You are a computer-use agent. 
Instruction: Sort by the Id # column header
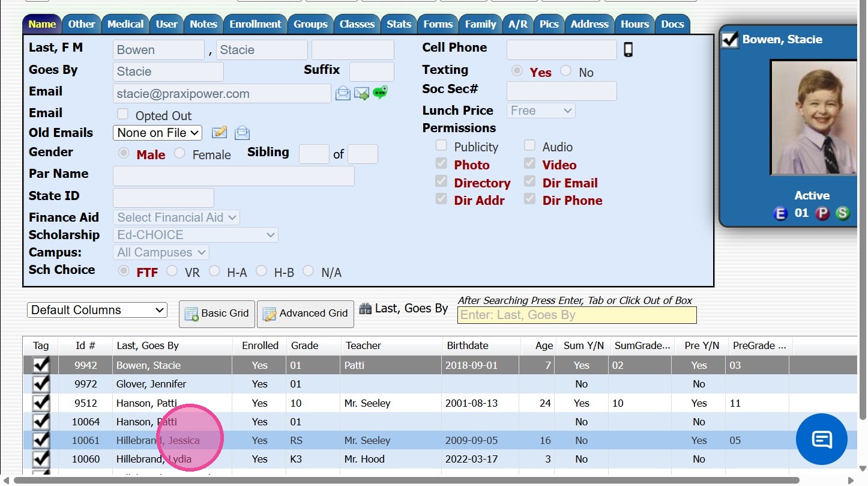[x=85, y=345]
